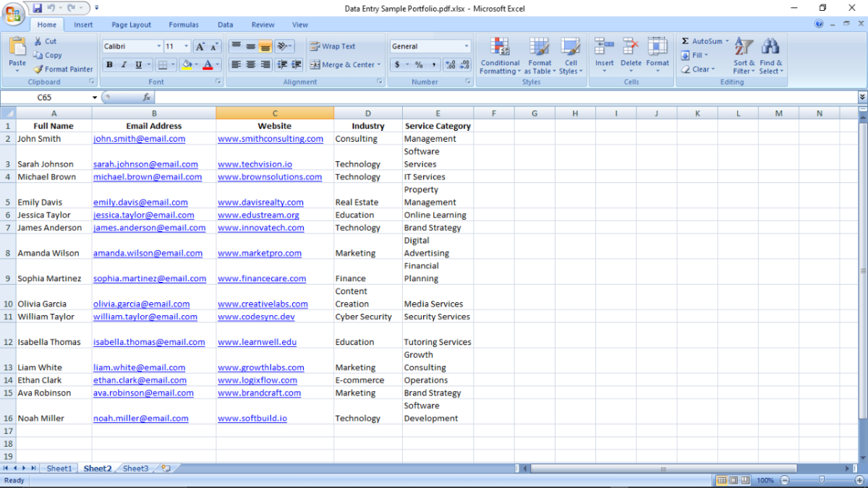Open the john.smith@email.com link
This screenshot has height=488, width=868.
click(139, 139)
